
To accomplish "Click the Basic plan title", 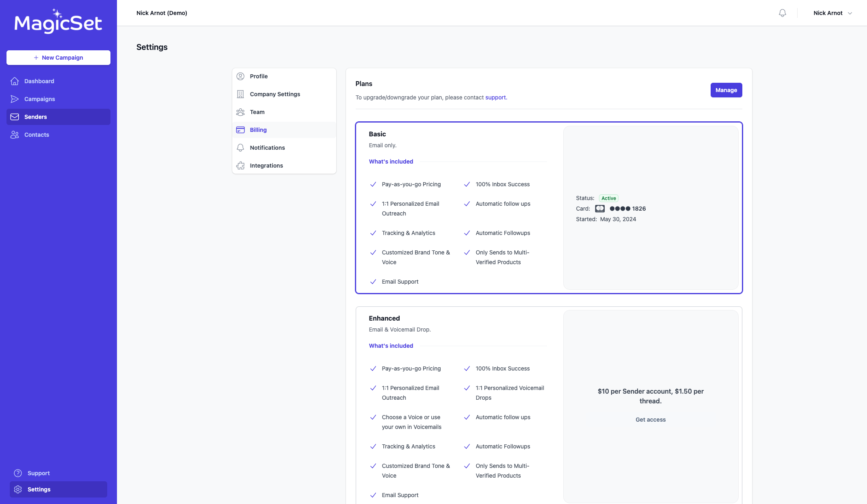I will [x=377, y=134].
